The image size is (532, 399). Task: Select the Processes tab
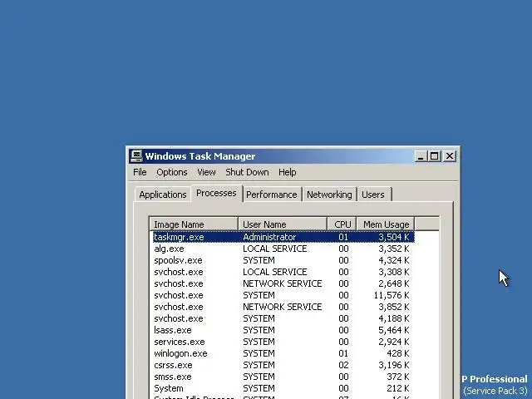pyautogui.click(x=216, y=193)
